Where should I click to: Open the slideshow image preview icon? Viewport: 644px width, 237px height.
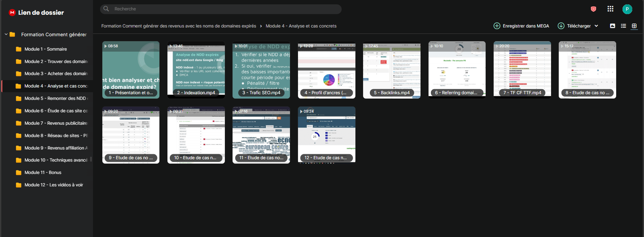click(x=612, y=26)
